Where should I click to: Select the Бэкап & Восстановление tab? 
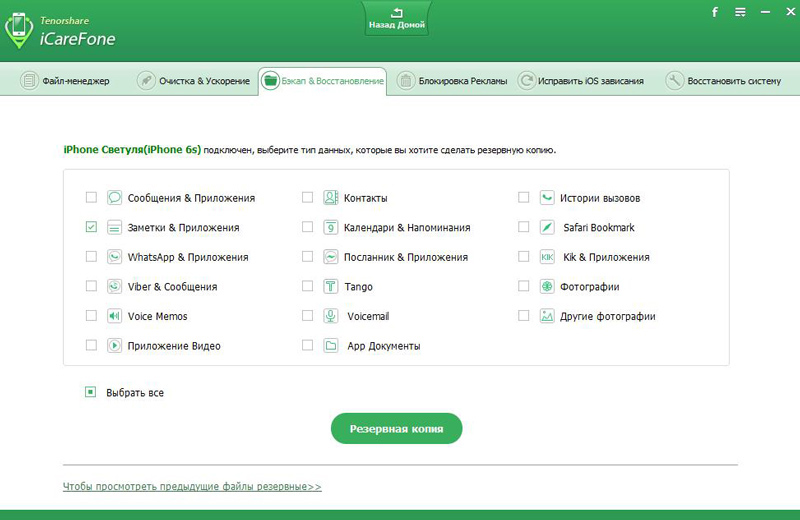(322, 81)
